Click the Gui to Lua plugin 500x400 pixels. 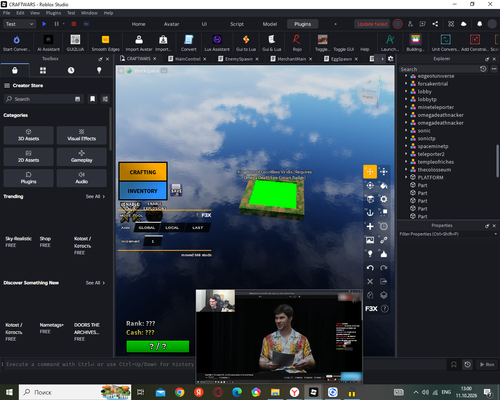pos(246,43)
